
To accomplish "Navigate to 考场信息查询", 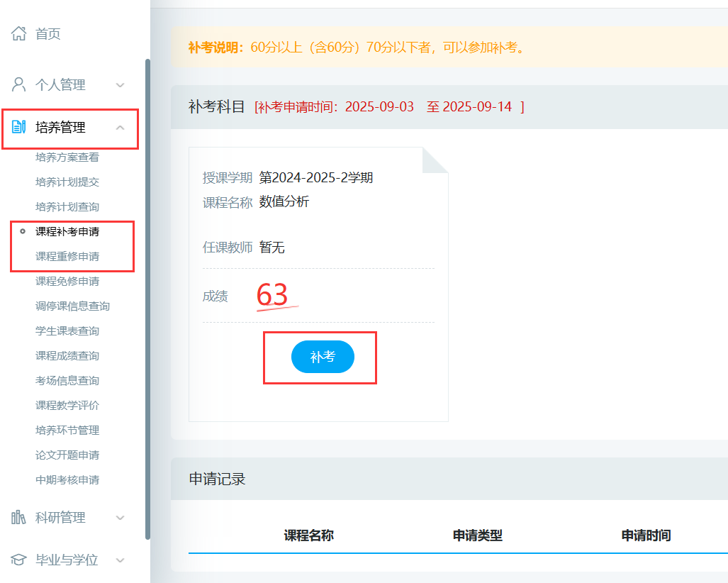I will [x=67, y=380].
